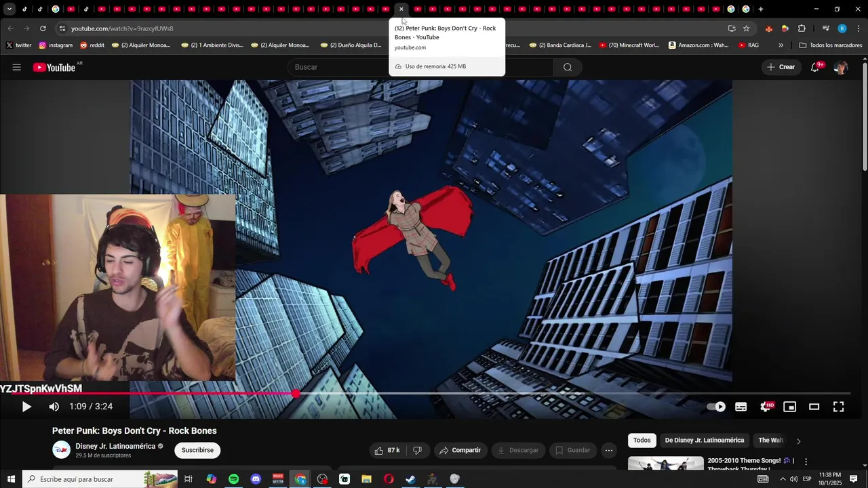Open the RAG bookmark
Image resolution: width=868 pixels, height=488 pixels.
(749, 45)
